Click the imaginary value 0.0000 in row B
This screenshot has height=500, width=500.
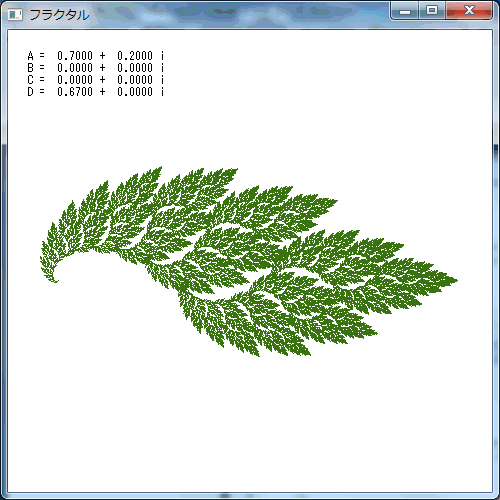135,68
